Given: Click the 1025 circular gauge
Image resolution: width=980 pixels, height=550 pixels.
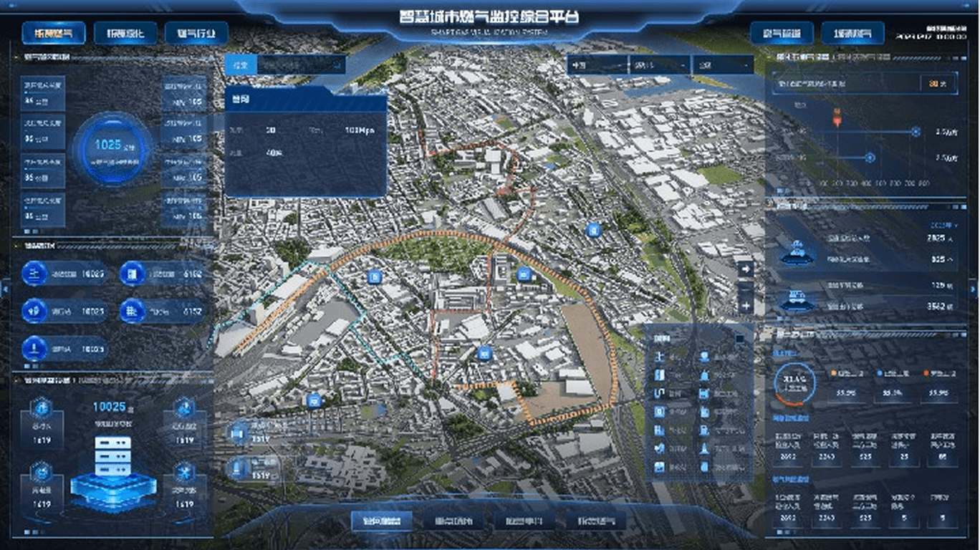Looking at the screenshot, I should click(x=112, y=148).
